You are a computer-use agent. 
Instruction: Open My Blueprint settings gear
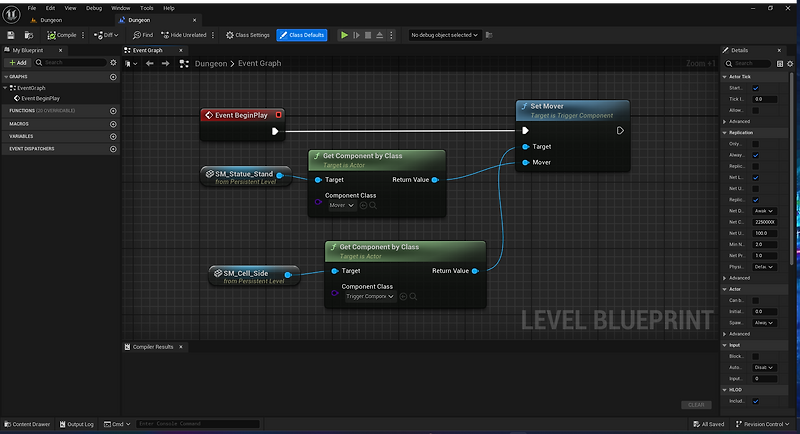(113, 62)
